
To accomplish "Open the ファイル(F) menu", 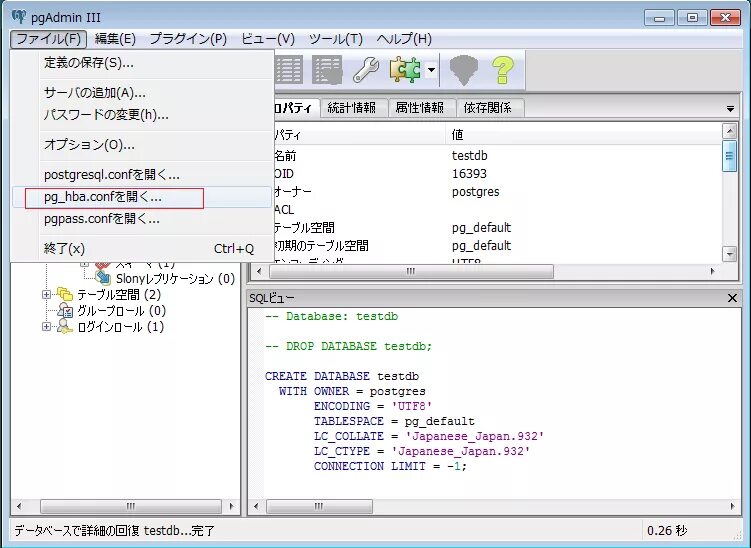I will pyautogui.click(x=48, y=39).
